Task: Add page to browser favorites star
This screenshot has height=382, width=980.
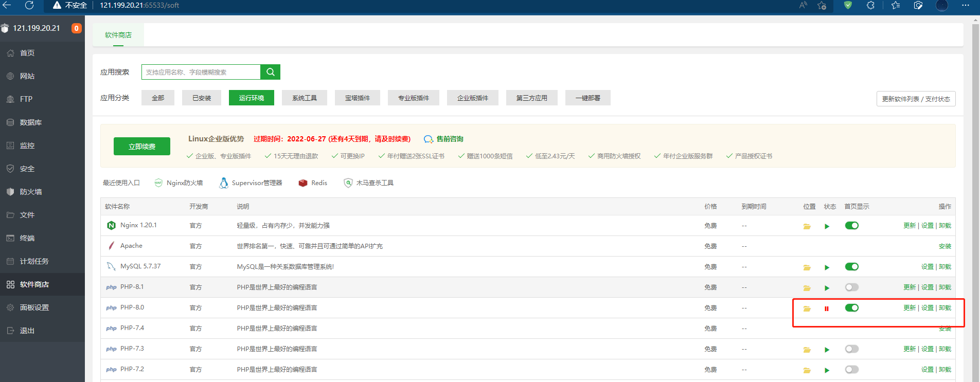Action: pos(822,5)
